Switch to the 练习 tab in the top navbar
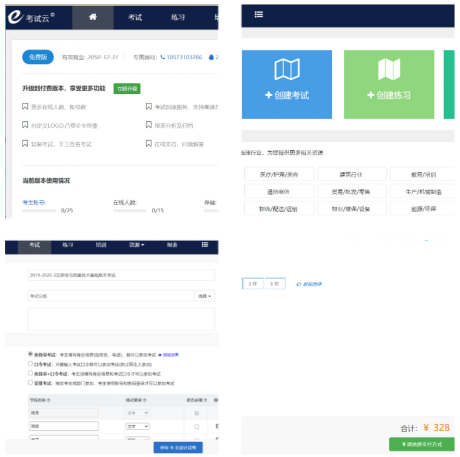The width and height of the screenshot is (460, 457). 178,17
